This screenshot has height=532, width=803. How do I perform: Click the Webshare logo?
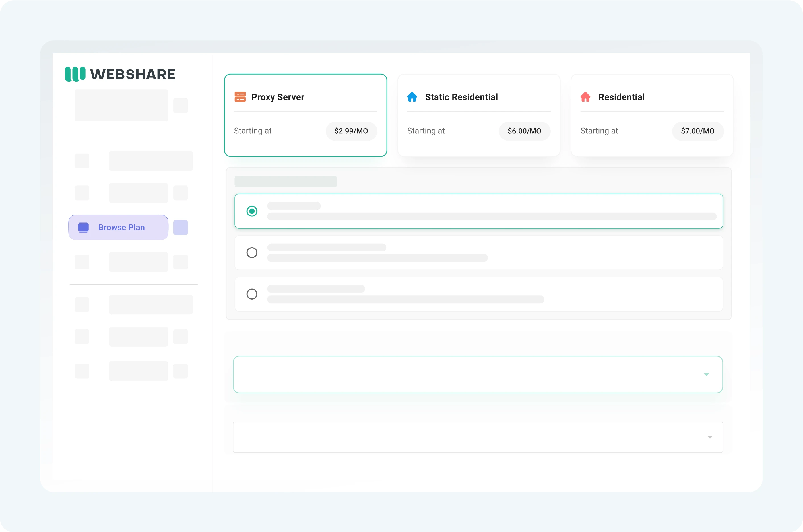(x=120, y=74)
